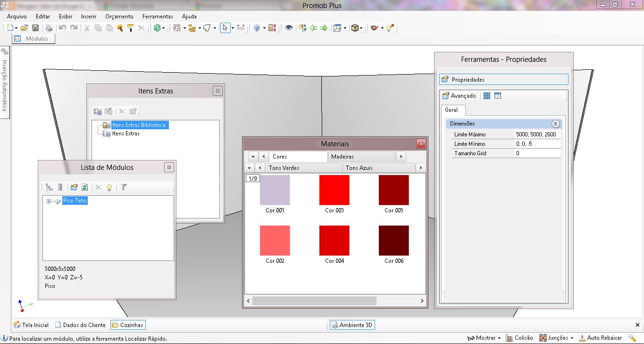Open the layers icon dropdown arrow
Screen dimensions: 644x344
click(x=264, y=28)
